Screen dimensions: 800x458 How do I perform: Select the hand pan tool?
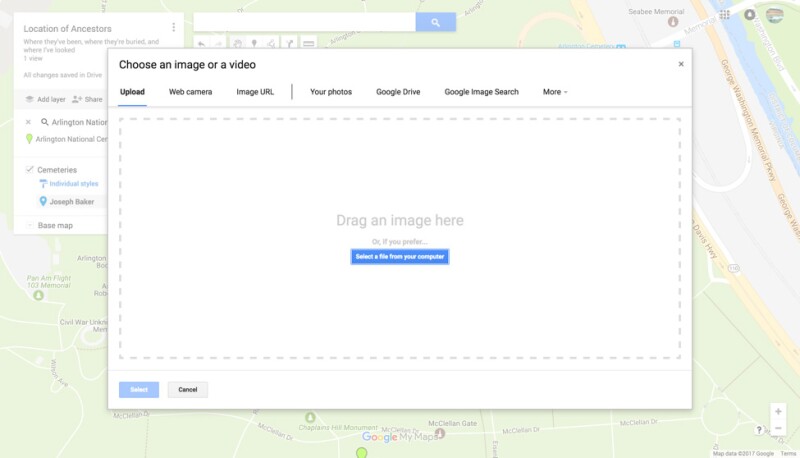237,44
